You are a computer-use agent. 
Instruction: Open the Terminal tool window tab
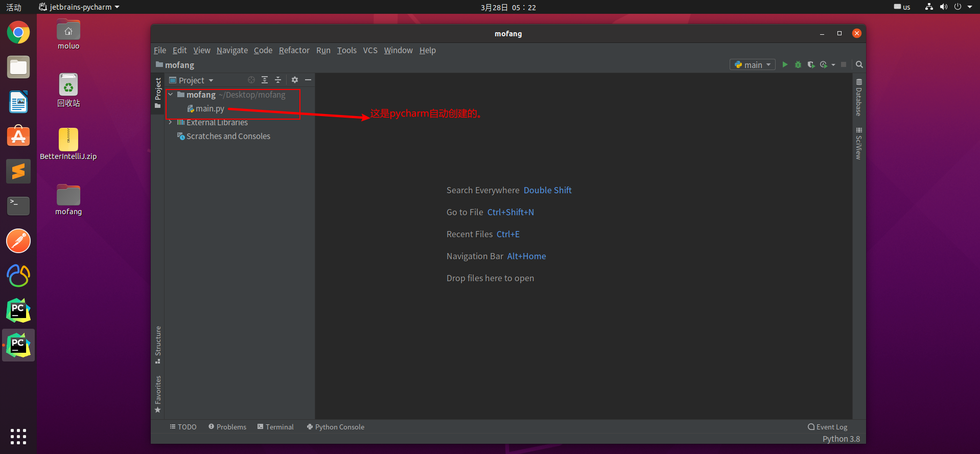(x=275, y=427)
